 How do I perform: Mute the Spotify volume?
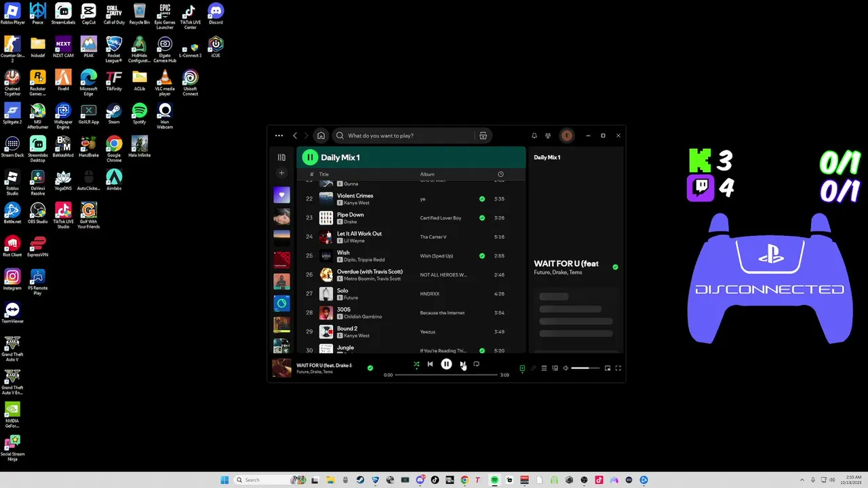pyautogui.click(x=566, y=368)
